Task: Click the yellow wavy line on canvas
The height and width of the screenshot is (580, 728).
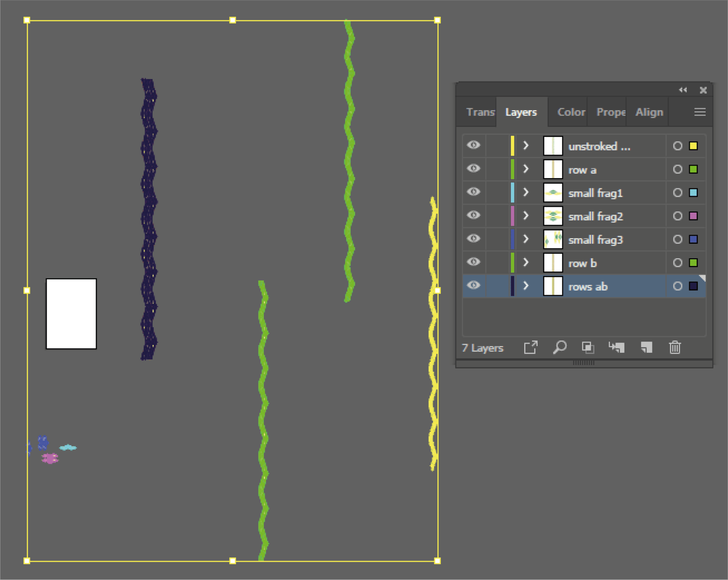Action: coord(433,334)
